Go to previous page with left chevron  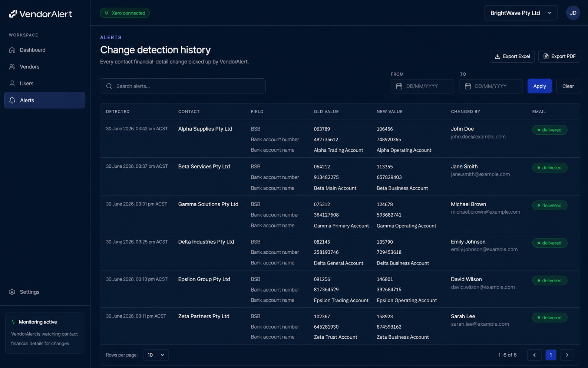[534, 355]
